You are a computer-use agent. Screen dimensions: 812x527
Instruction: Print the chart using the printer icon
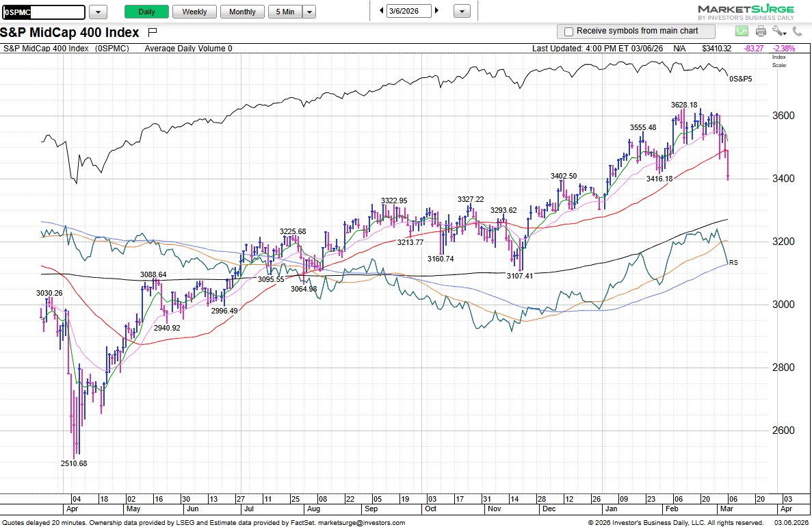(761, 31)
